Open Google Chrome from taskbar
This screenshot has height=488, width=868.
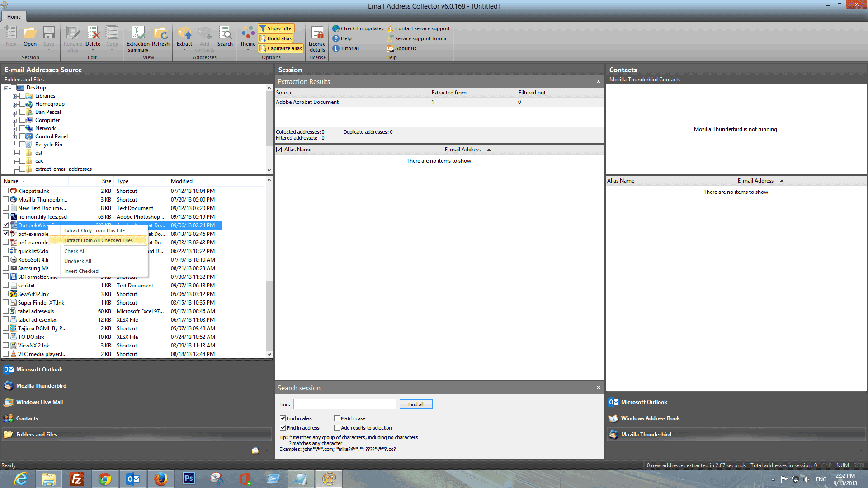click(105, 479)
